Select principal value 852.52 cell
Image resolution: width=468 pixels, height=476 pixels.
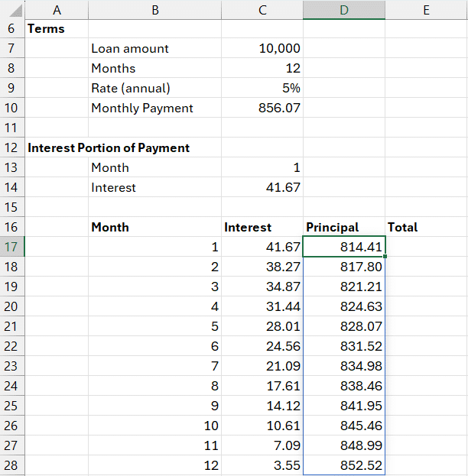tap(343, 465)
